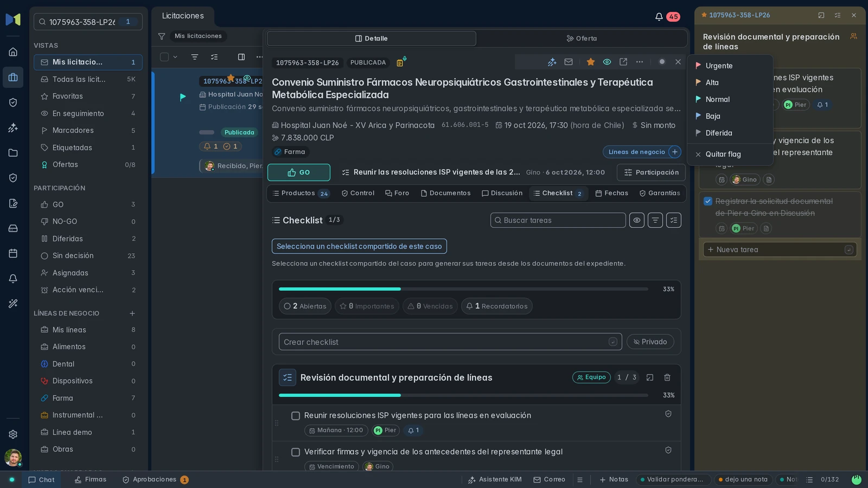The width and height of the screenshot is (868, 488).
Task: Open tender in external window icon
Action: pyautogui.click(x=623, y=62)
